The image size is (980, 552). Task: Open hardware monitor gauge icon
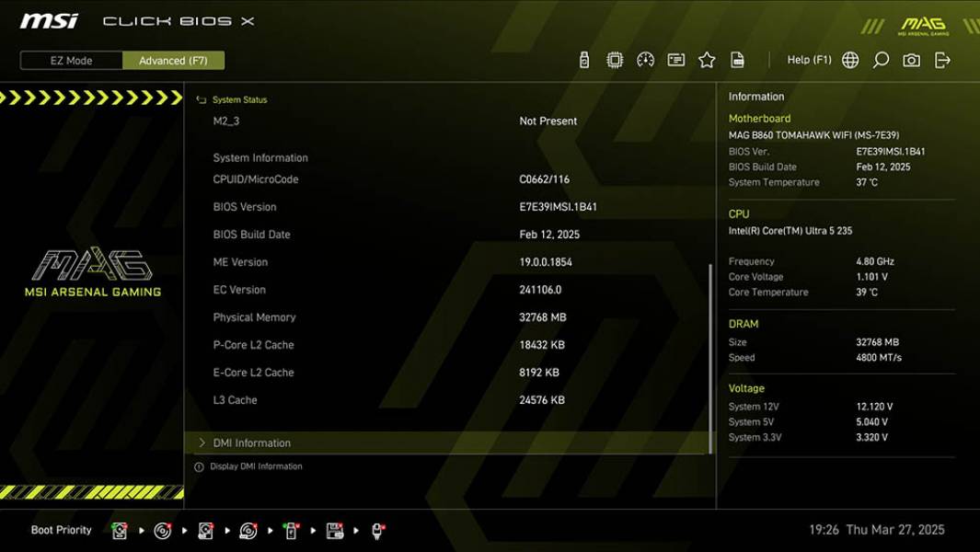[x=645, y=60]
